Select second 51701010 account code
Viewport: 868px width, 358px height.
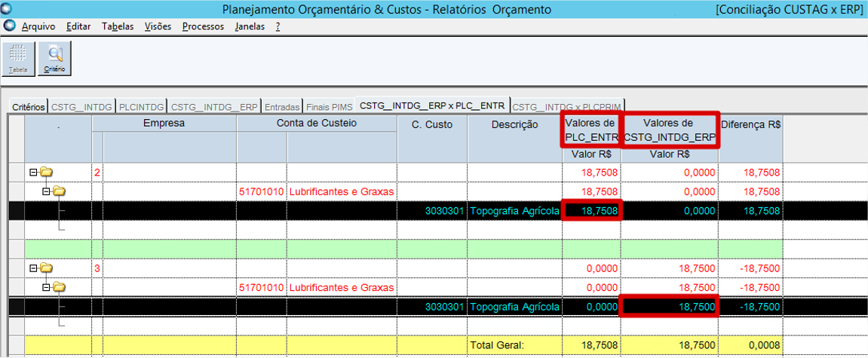point(262,286)
